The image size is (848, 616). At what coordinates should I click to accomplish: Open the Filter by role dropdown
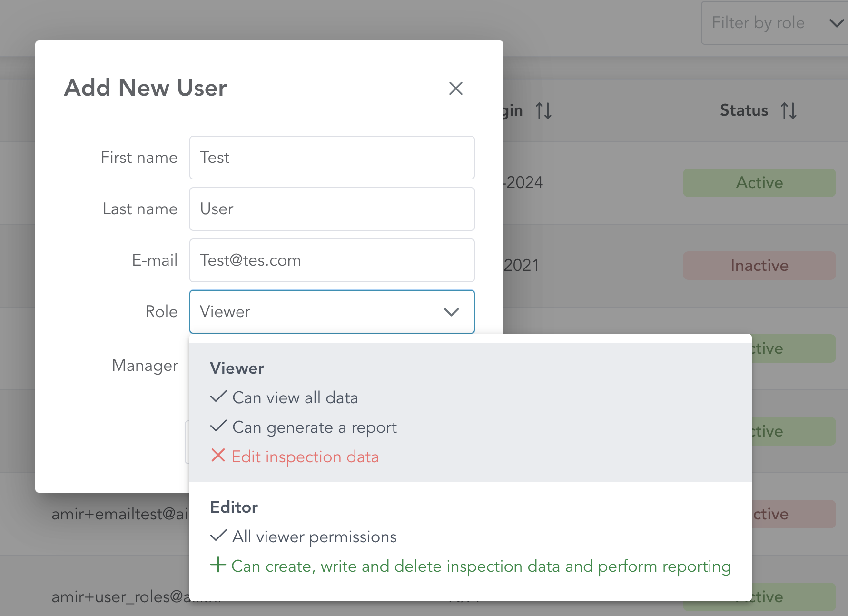774,23
